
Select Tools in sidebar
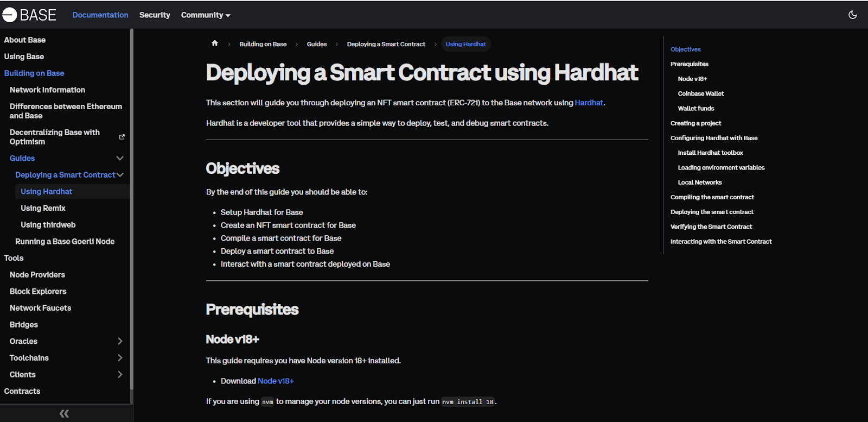click(x=14, y=258)
